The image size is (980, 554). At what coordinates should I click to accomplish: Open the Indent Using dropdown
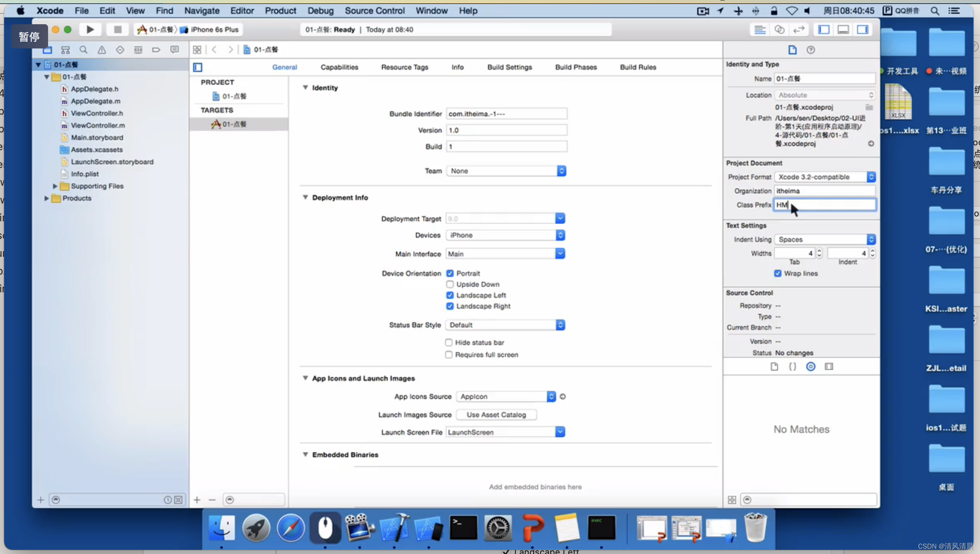(x=825, y=239)
